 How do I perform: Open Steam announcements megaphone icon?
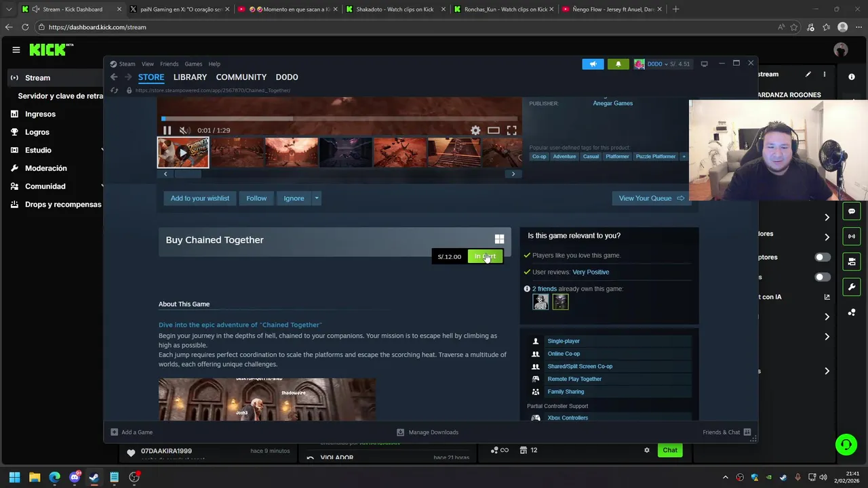593,64
